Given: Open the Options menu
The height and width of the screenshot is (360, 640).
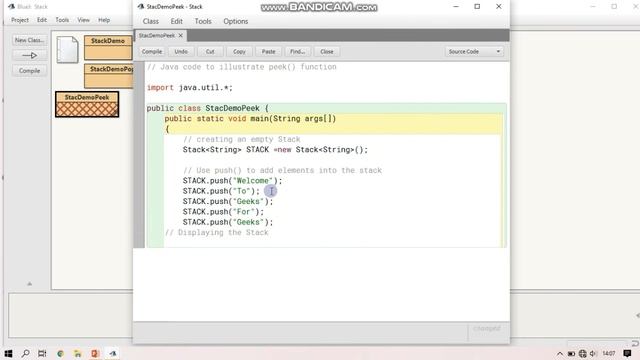Looking at the screenshot, I should click(x=236, y=21).
